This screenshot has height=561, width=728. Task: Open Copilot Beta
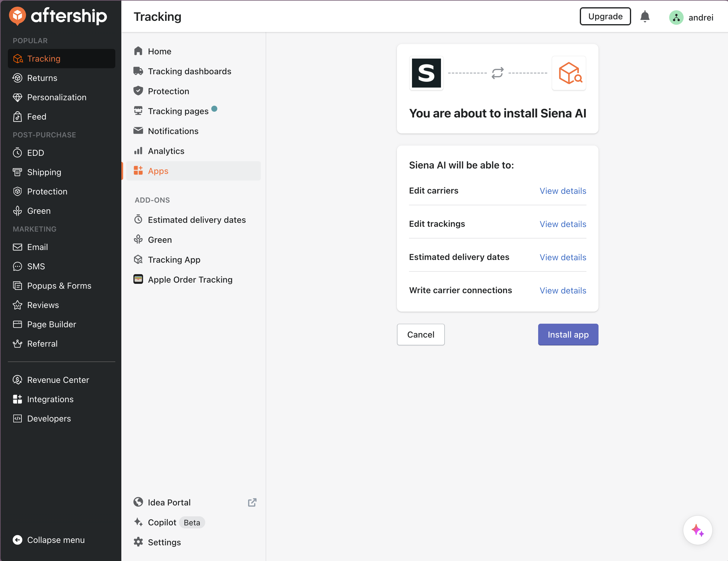[x=193, y=522]
